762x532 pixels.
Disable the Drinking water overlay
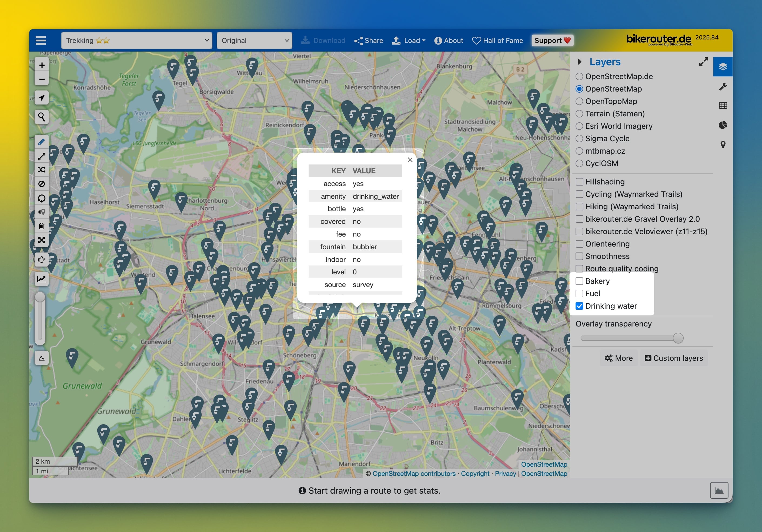coord(579,306)
